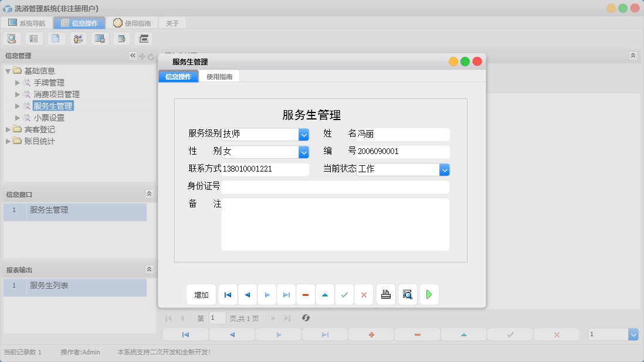This screenshot has height=362, width=644.
Task: Select the data list icon on the toolbar
Action: tap(33, 39)
